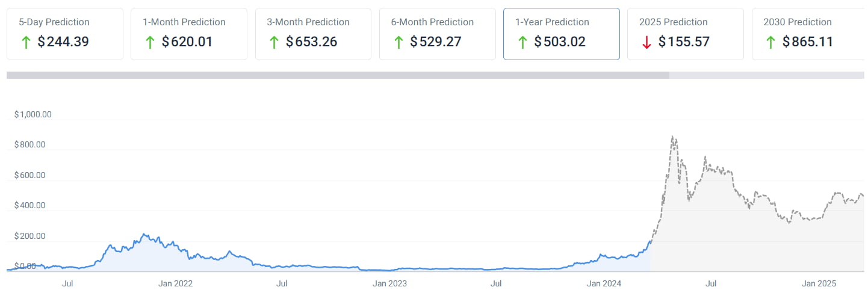Viewport: 868px width, 293px height.
Task: Click the lighter scrollbar track at right end
Action: pos(767,75)
